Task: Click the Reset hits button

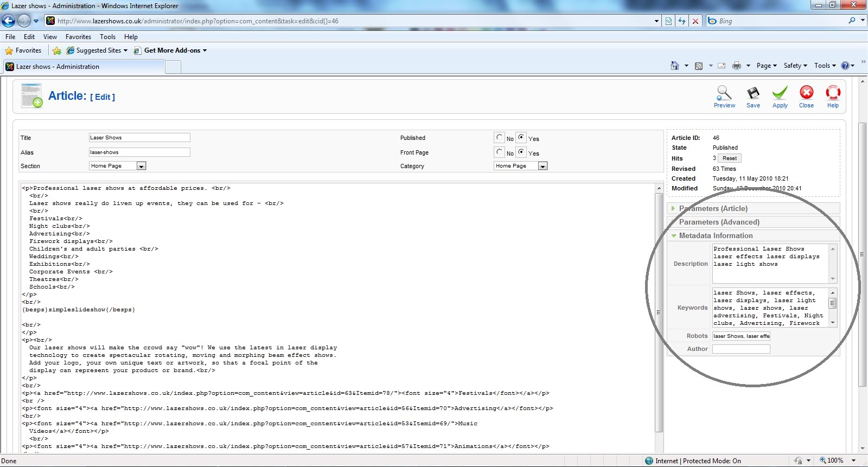Action: coord(729,158)
